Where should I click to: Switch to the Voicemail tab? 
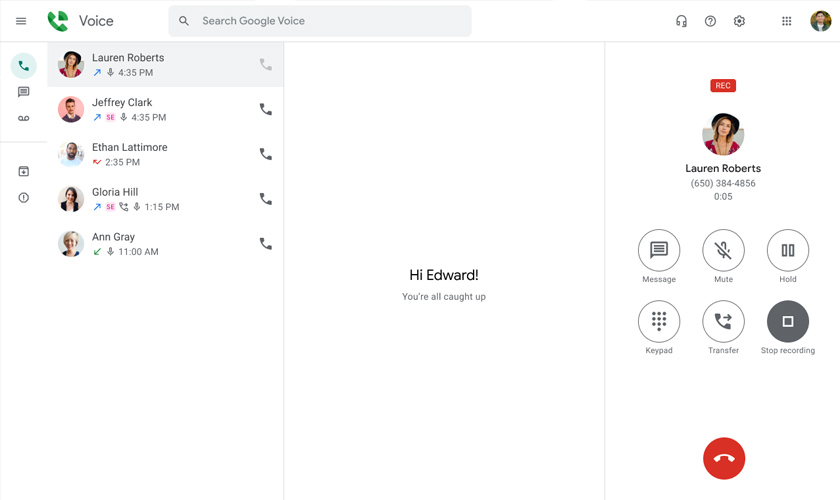click(x=24, y=118)
